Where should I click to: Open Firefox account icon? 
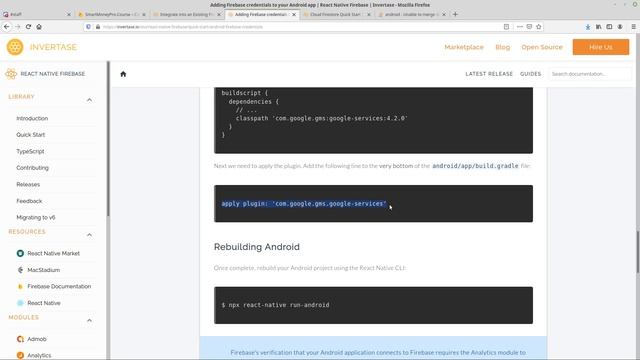tap(620, 27)
